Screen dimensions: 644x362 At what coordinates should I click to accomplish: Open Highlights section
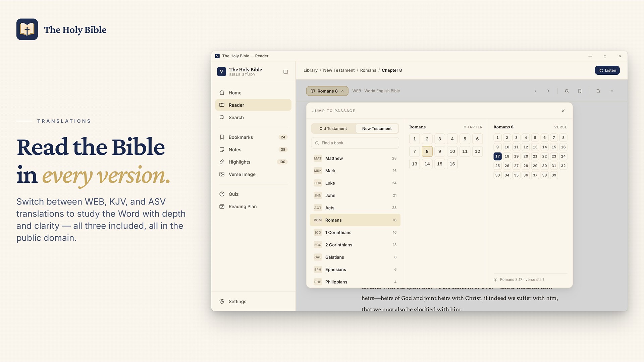(x=253, y=162)
